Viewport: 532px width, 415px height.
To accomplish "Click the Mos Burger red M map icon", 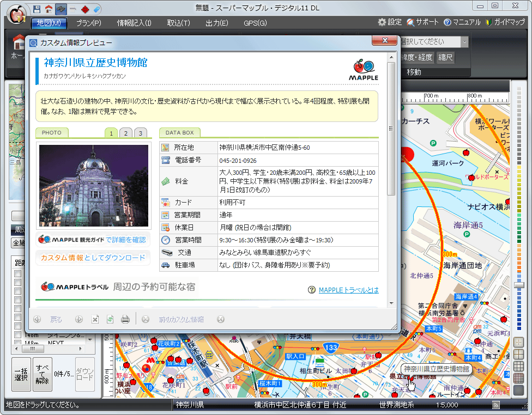I will click(150, 360).
